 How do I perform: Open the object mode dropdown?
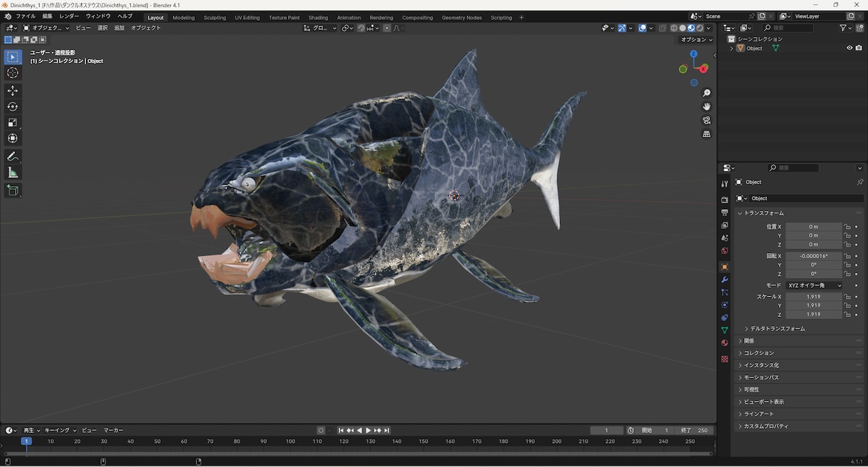pos(46,28)
